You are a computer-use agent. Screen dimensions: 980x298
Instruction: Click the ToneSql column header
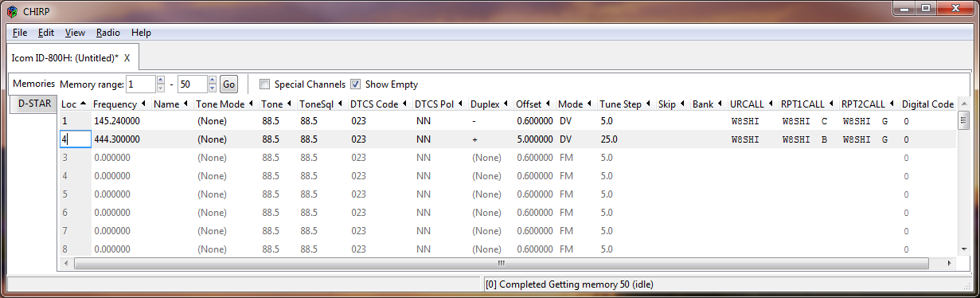click(322, 104)
